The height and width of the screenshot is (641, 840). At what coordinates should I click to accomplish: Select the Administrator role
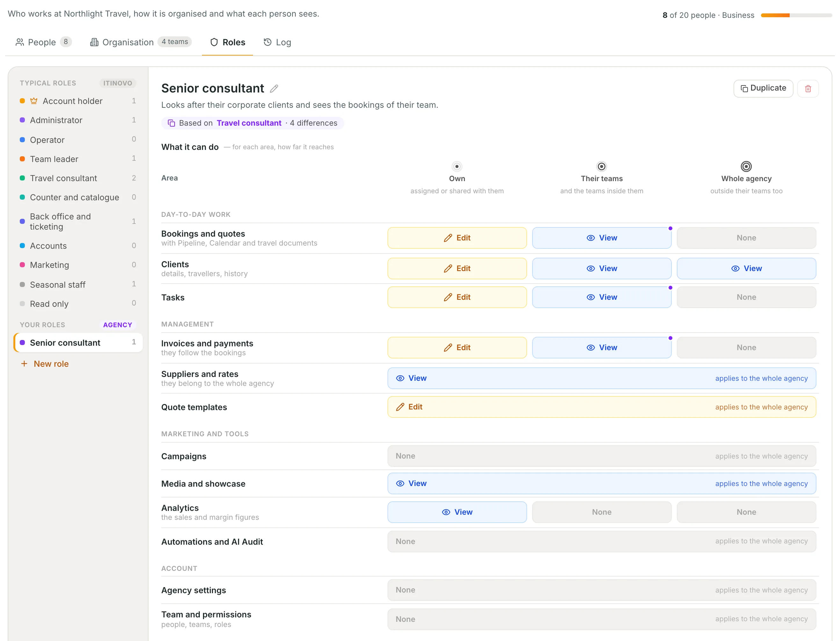click(x=78, y=120)
